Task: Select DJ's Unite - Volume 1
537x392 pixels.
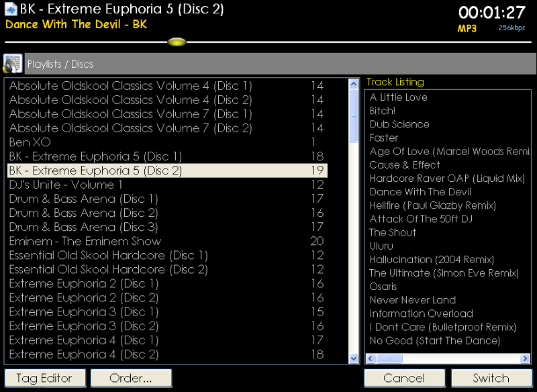Action: tap(167, 185)
